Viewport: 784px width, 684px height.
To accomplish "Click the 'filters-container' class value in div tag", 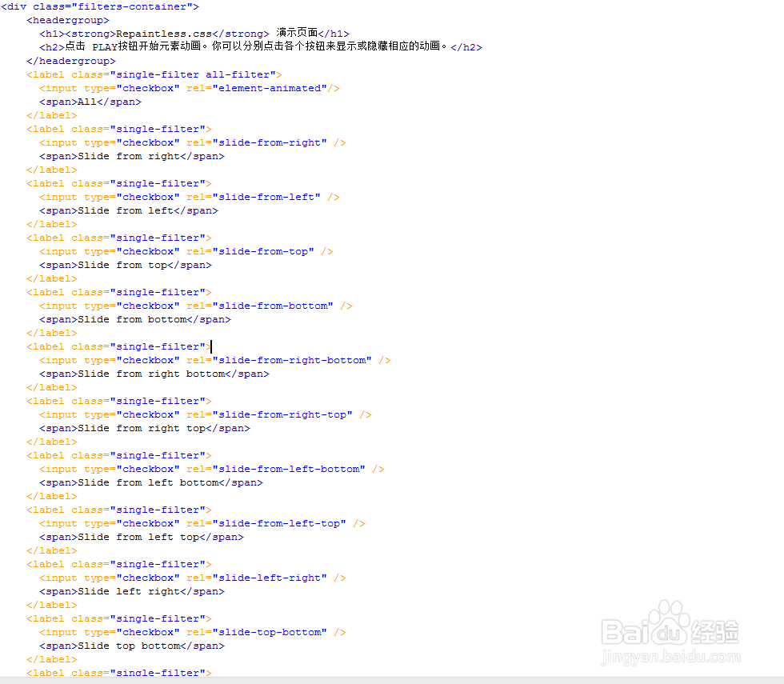I will click(133, 6).
